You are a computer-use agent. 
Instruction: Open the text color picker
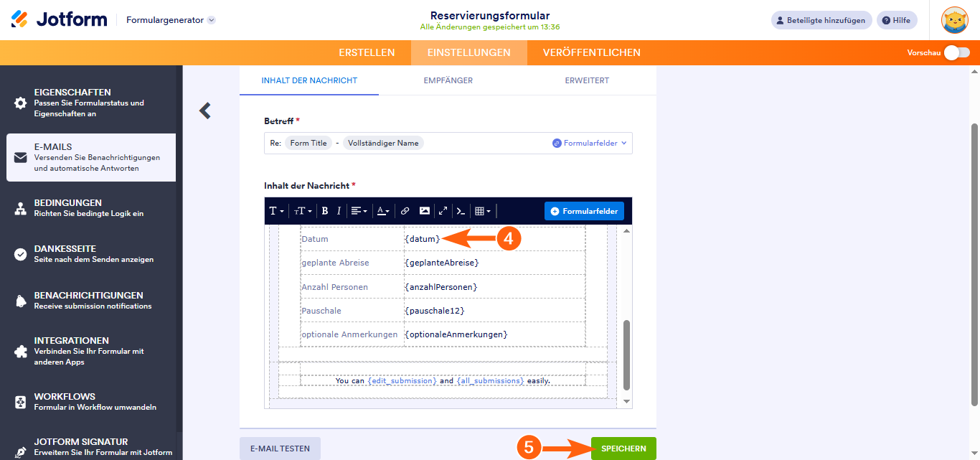383,211
